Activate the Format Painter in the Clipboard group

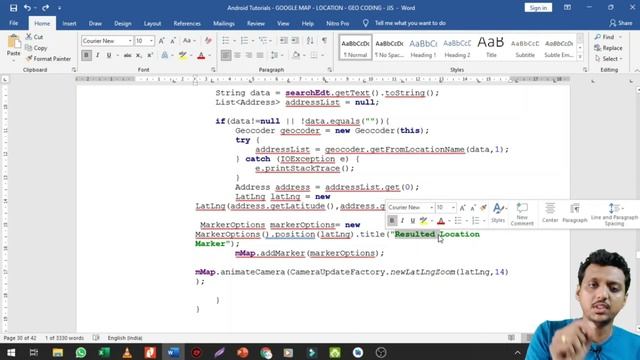pos(48,59)
